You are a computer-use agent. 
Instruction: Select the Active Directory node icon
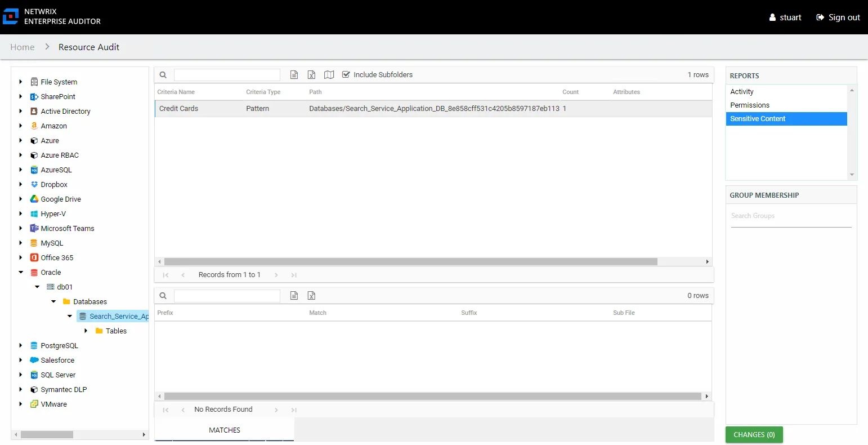click(x=34, y=111)
